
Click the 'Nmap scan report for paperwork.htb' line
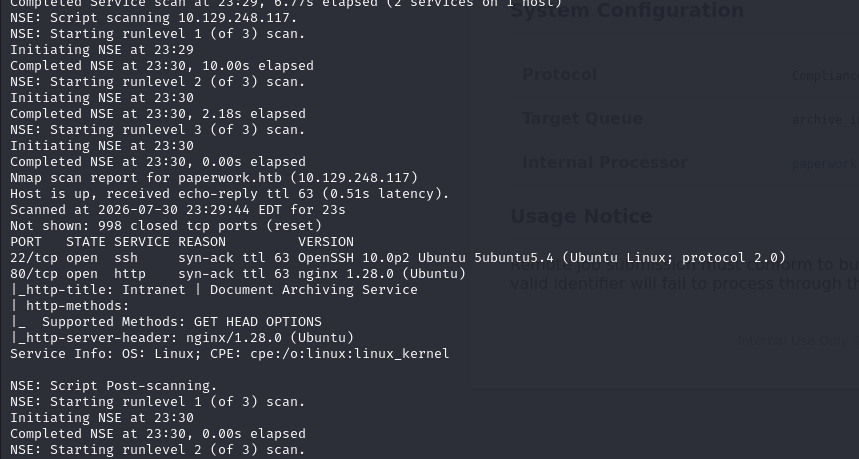click(x=214, y=178)
